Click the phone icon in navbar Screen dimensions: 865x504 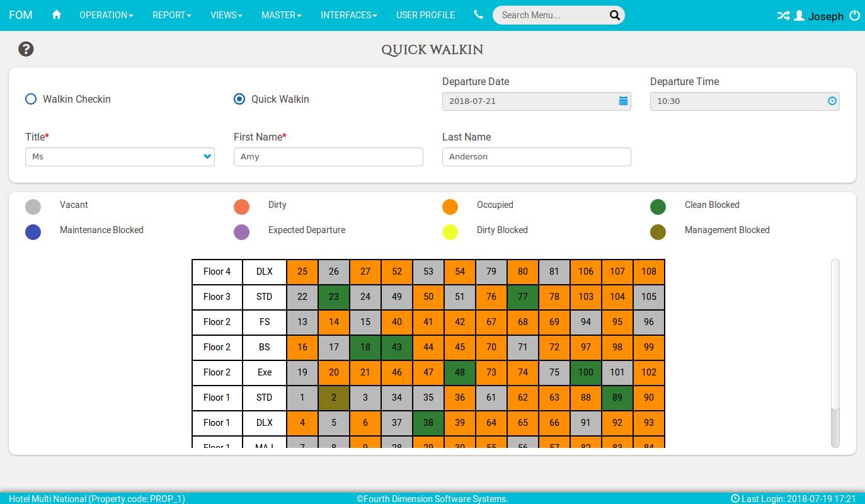point(479,14)
